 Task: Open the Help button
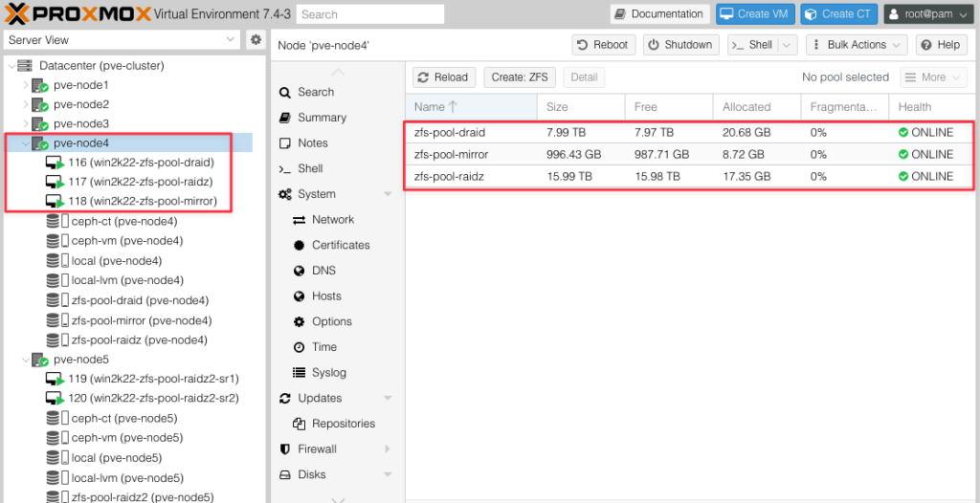[x=942, y=45]
